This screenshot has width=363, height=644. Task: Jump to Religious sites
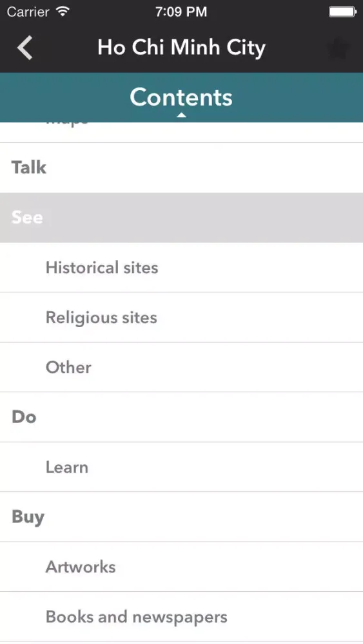(x=181, y=317)
